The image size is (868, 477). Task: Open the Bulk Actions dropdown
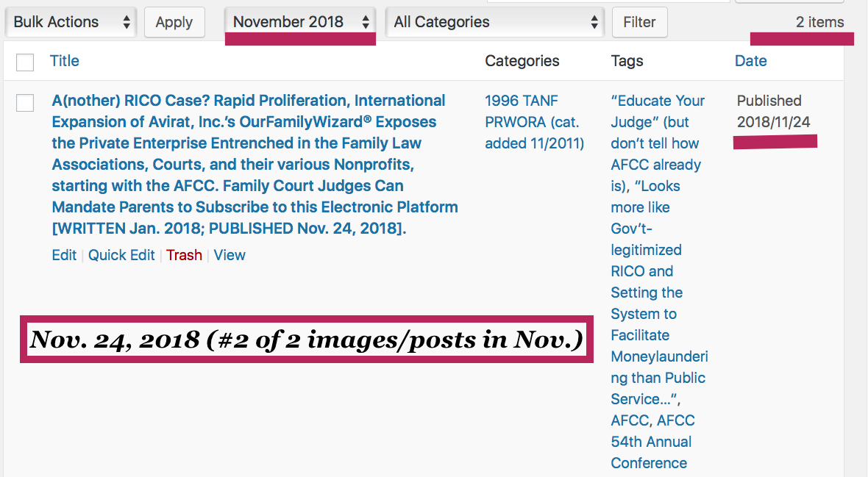71,22
